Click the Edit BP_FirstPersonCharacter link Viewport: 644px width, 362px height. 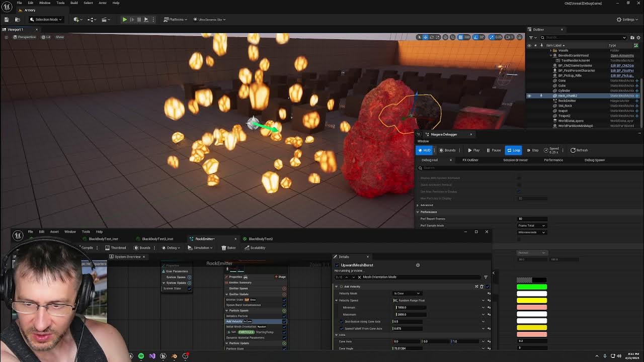pyautogui.click(x=622, y=71)
